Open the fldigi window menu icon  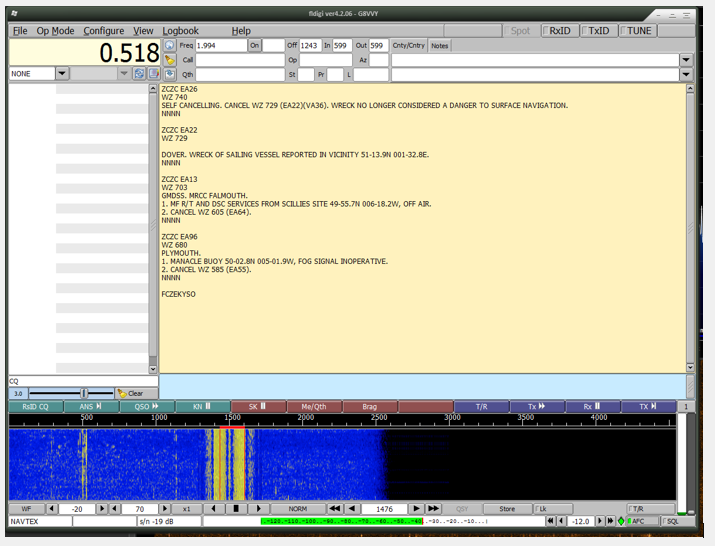14,14
